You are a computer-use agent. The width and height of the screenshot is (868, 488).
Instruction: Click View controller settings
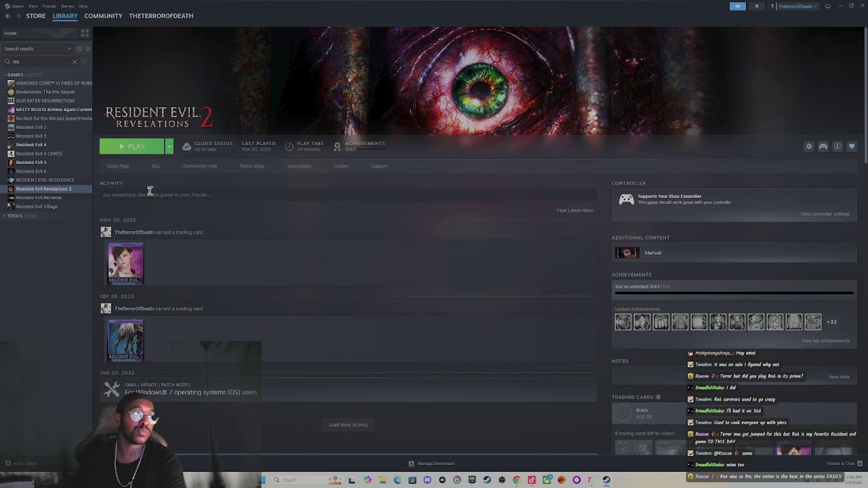[825, 214]
